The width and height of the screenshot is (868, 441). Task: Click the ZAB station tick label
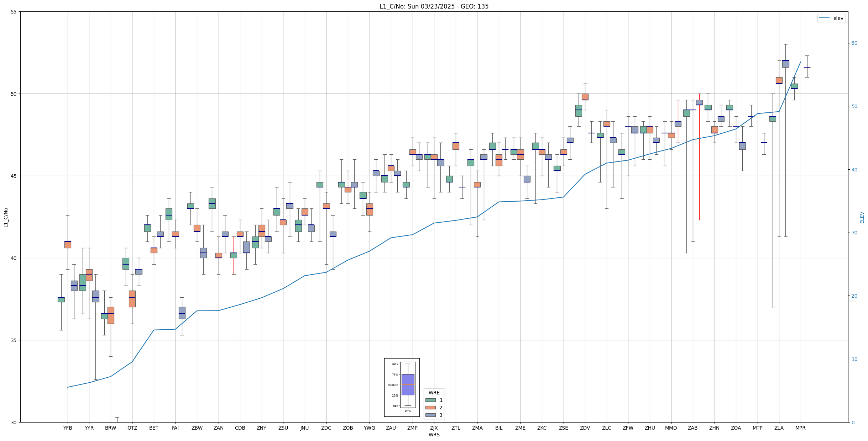692,428
